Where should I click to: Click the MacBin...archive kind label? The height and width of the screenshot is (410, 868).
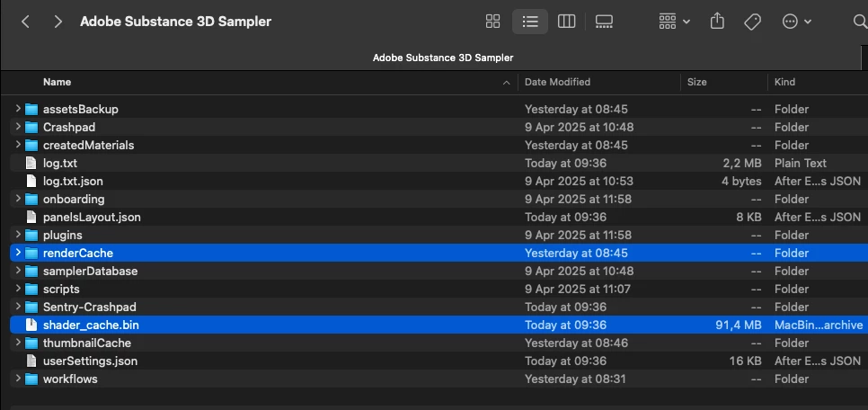(x=819, y=325)
